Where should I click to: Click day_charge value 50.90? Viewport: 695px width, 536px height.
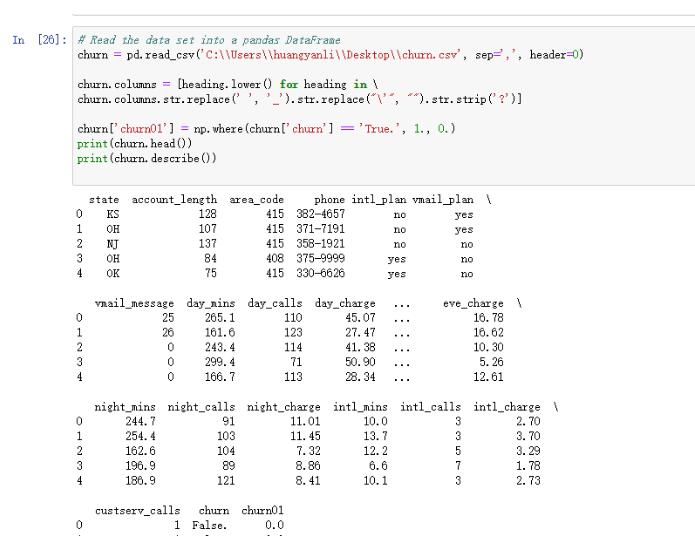coord(360,362)
